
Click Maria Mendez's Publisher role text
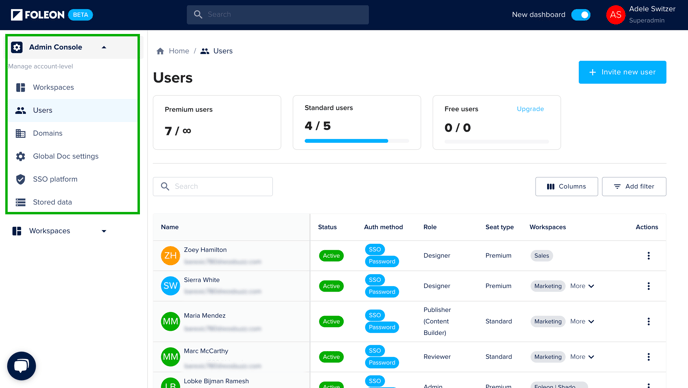pyautogui.click(x=437, y=321)
